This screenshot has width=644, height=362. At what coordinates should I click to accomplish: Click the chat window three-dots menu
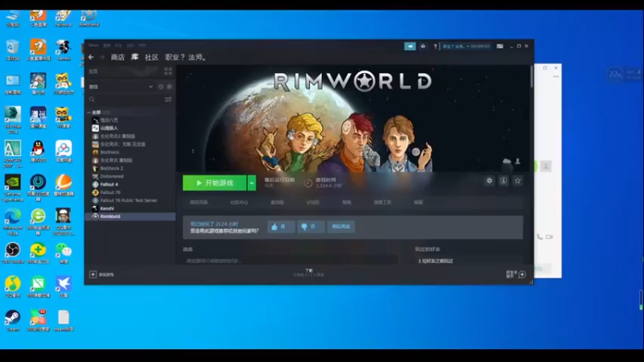point(555,76)
